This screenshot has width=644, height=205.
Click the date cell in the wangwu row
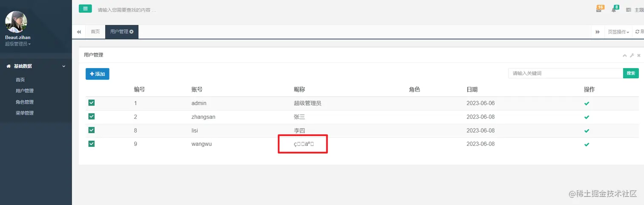[x=480, y=144]
